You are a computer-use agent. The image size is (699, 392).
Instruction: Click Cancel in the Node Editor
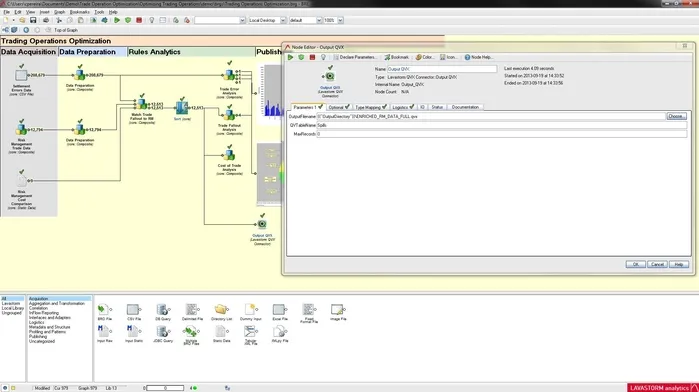657,264
